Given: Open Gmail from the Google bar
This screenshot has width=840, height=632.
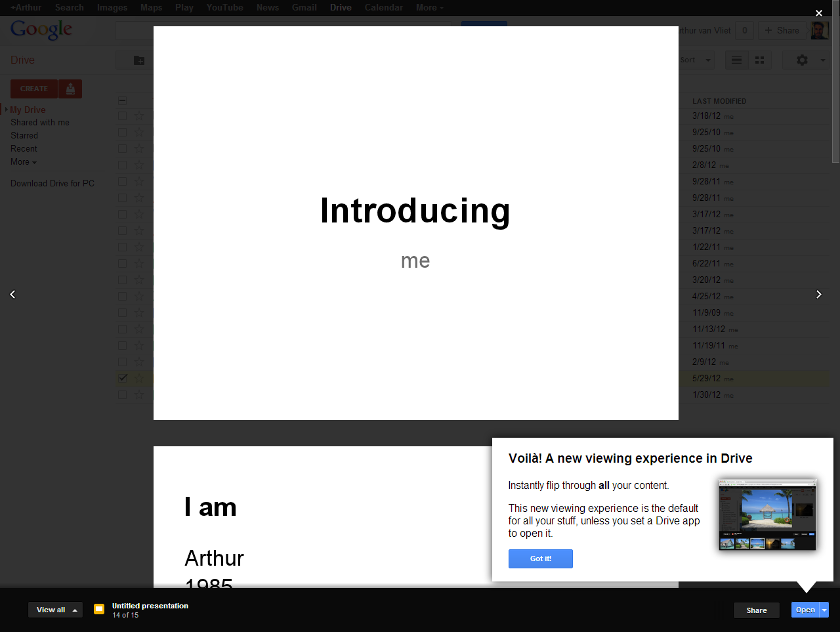Looking at the screenshot, I should [x=304, y=7].
